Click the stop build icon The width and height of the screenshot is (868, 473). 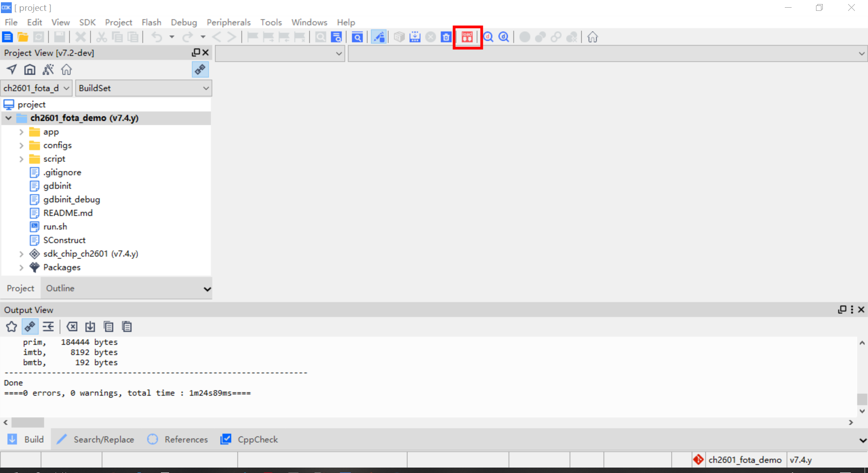point(431,37)
